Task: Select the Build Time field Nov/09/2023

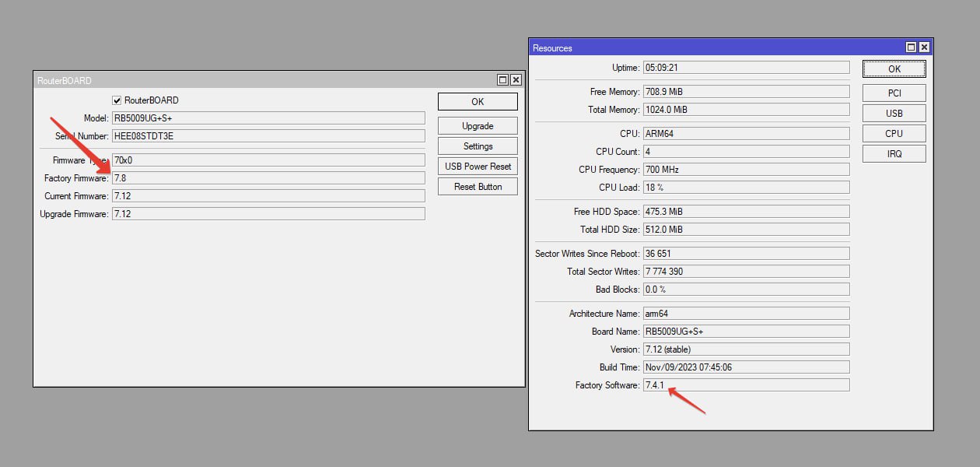Action: point(746,367)
